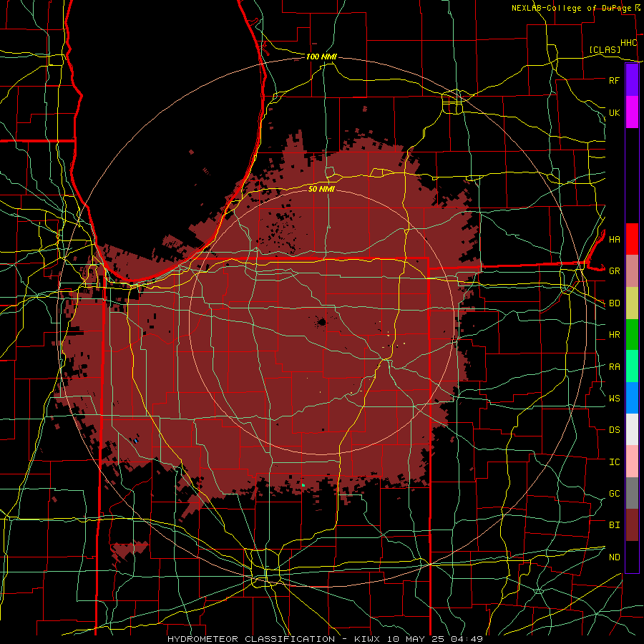Viewport: 644px width, 644px height.
Task: Click the 'KIWX' radar site identifier
Action: 368,639
